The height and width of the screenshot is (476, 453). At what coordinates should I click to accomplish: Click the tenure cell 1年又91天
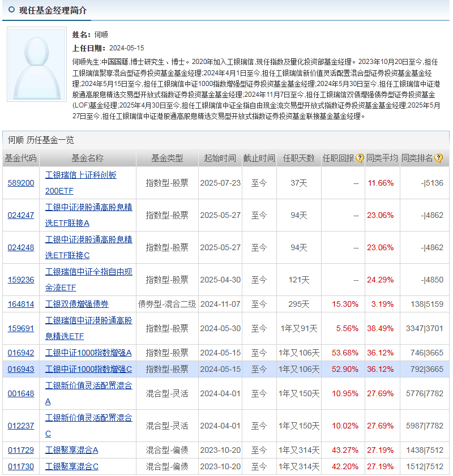[299, 328]
